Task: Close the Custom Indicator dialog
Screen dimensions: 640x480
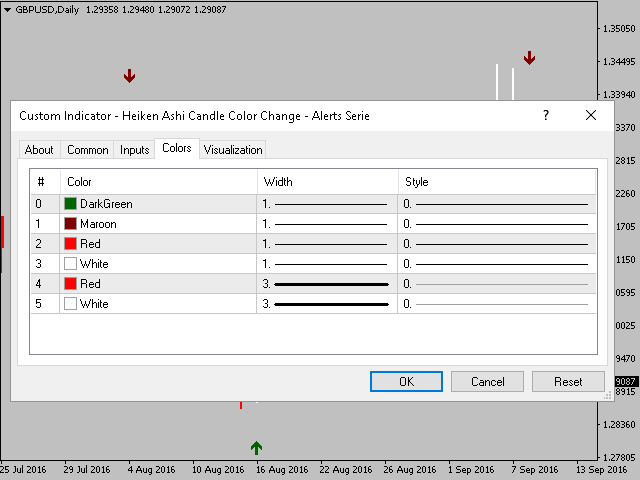Action: 591,116
